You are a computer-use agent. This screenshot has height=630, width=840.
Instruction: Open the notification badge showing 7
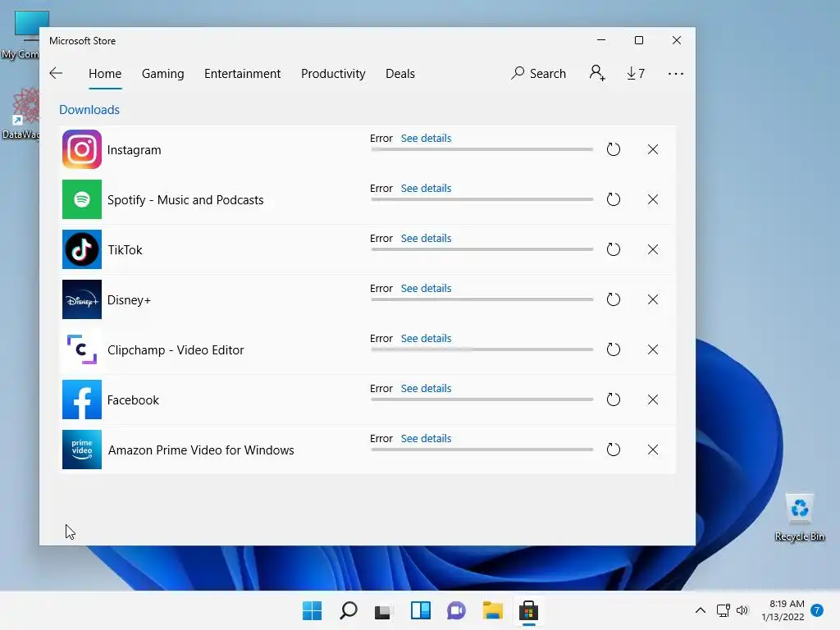[817, 610]
